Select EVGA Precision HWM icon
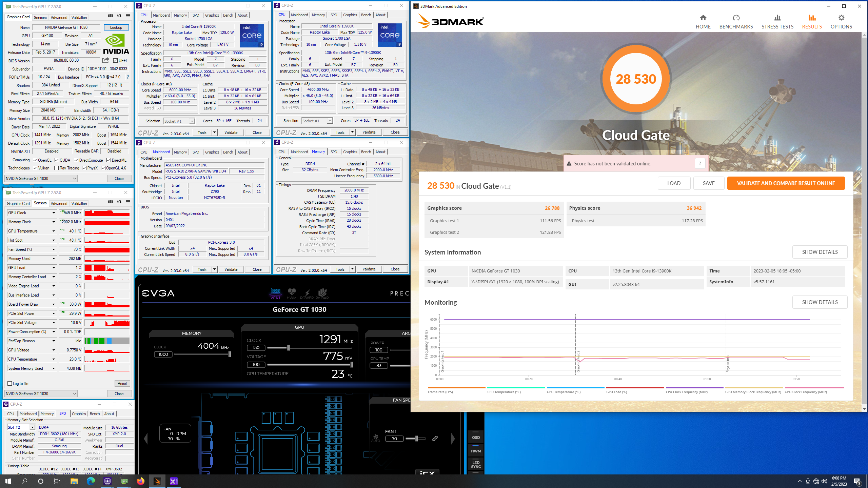This screenshot has height=488, width=868. tap(292, 293)
